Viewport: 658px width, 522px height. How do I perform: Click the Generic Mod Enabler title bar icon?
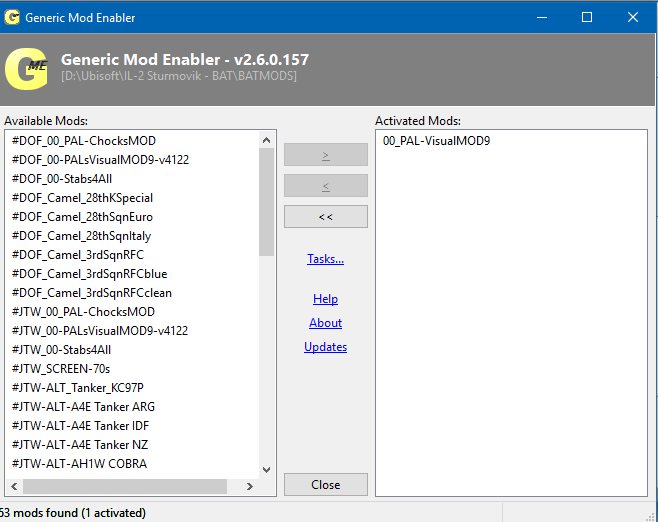click(x=12, y=17)
